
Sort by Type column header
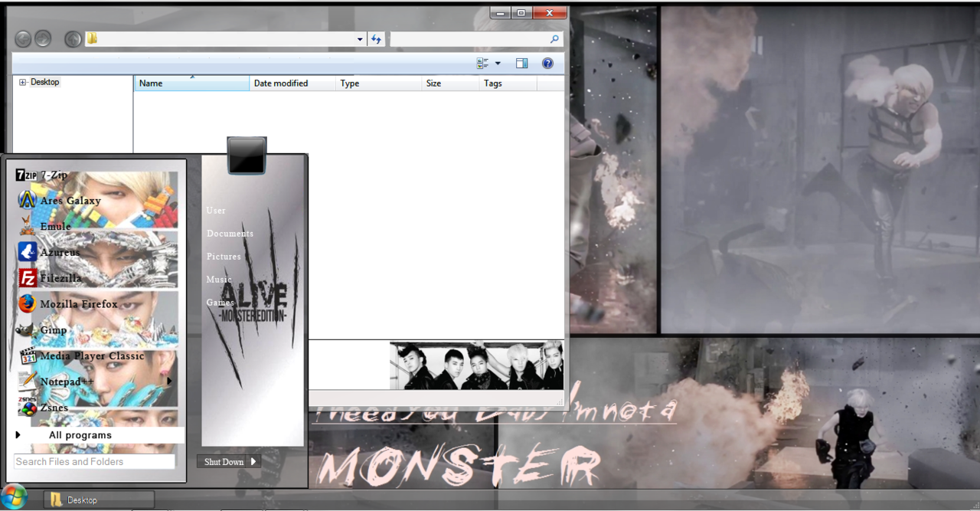[x=379, y=84]
